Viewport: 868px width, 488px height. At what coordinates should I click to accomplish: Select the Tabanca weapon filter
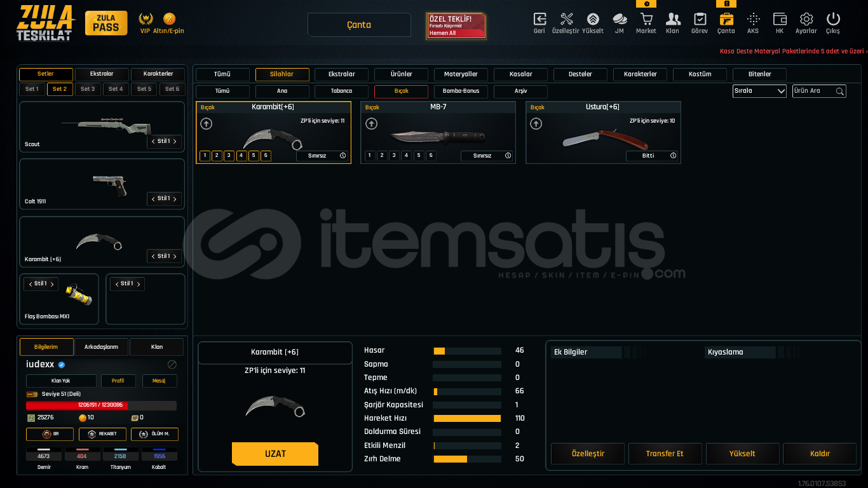point(341,91)
